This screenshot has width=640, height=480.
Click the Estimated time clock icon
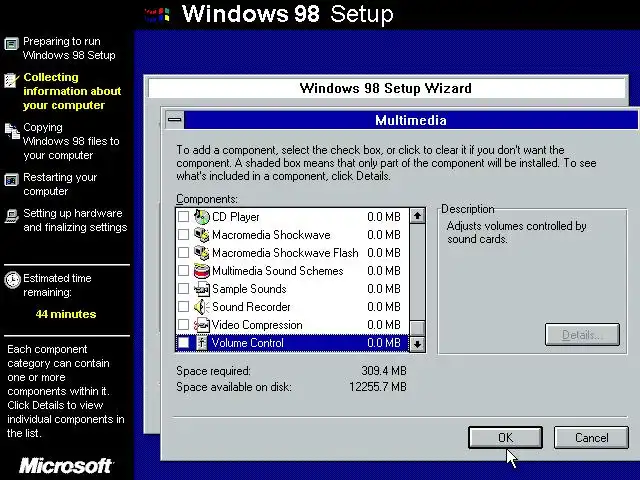coord(12,280)
